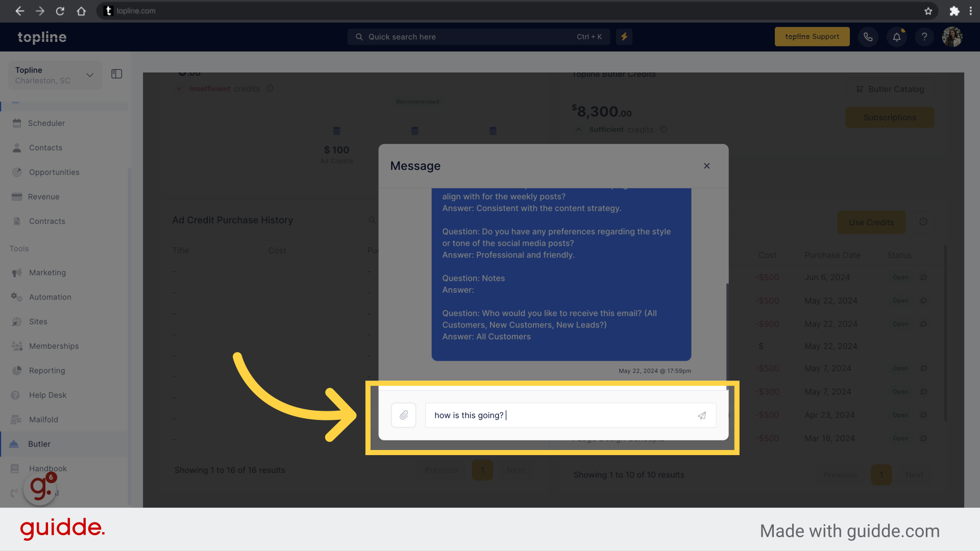Click browser back arrow
Image resolution: width=980 pixels, height=551 pixels.
[19, 11]
